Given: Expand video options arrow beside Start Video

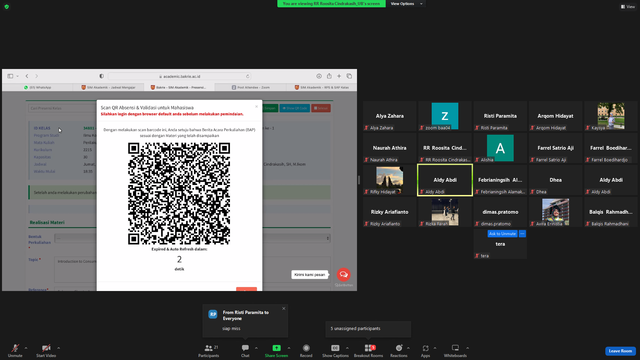Looking at the screenshot, I should click(58, 348).
